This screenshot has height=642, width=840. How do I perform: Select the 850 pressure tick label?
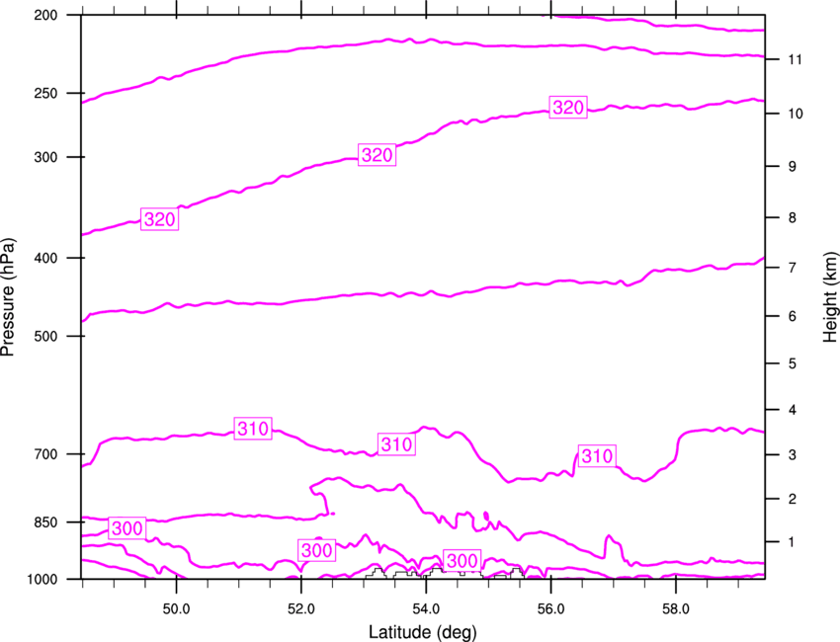coord(46,522)
